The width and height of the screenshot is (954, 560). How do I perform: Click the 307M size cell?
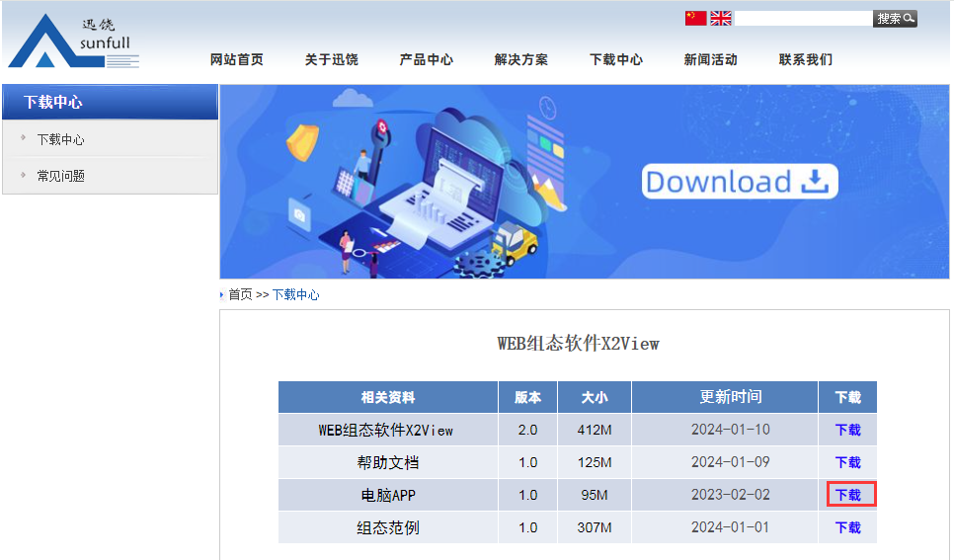click(x=595, y=527)
